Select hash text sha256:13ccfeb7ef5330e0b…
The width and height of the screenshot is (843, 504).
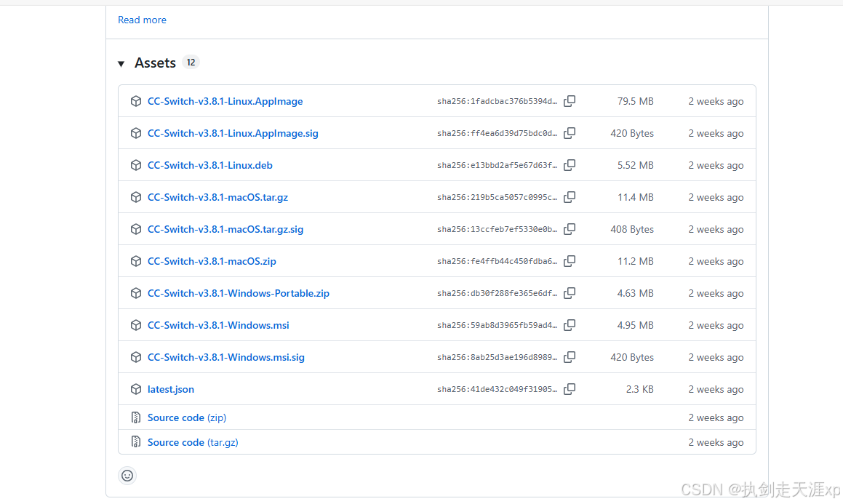click(498, 229)
